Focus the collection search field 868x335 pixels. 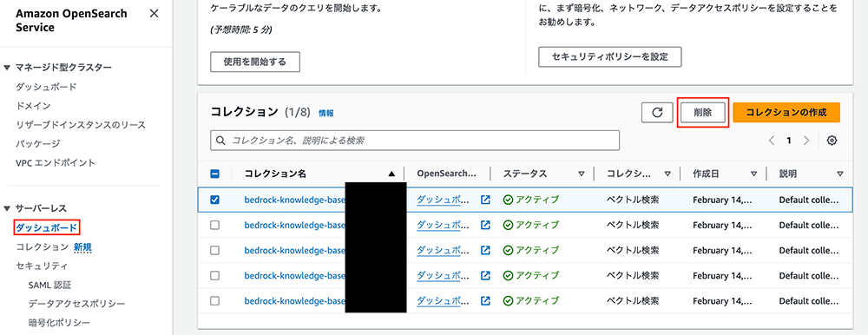415,141
